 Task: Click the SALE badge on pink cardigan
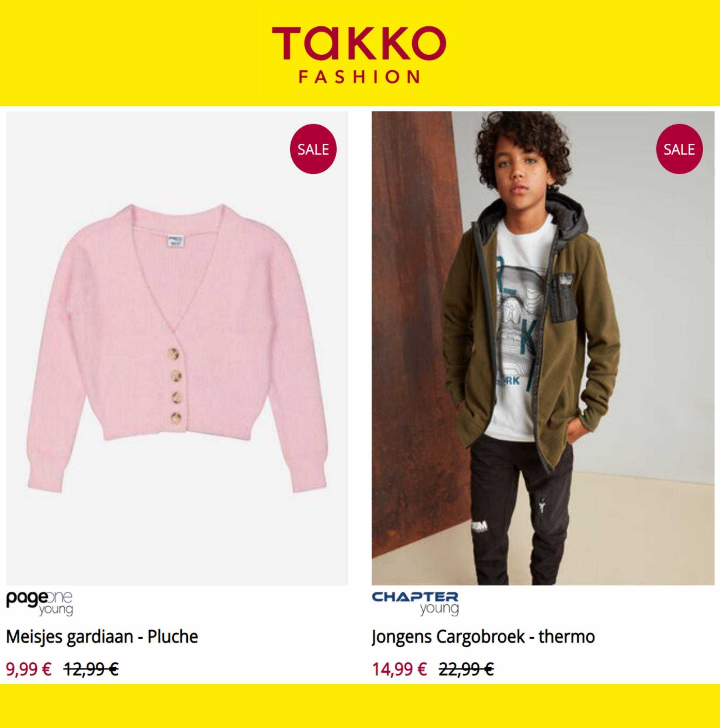click(x=313, y=150)
